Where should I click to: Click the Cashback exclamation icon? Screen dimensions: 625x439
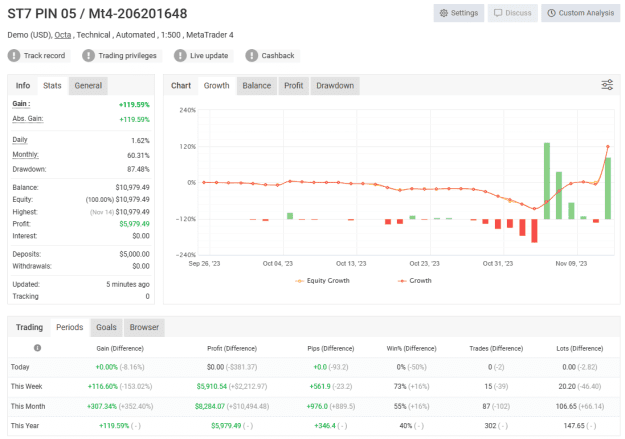click(x=252, y=55)
